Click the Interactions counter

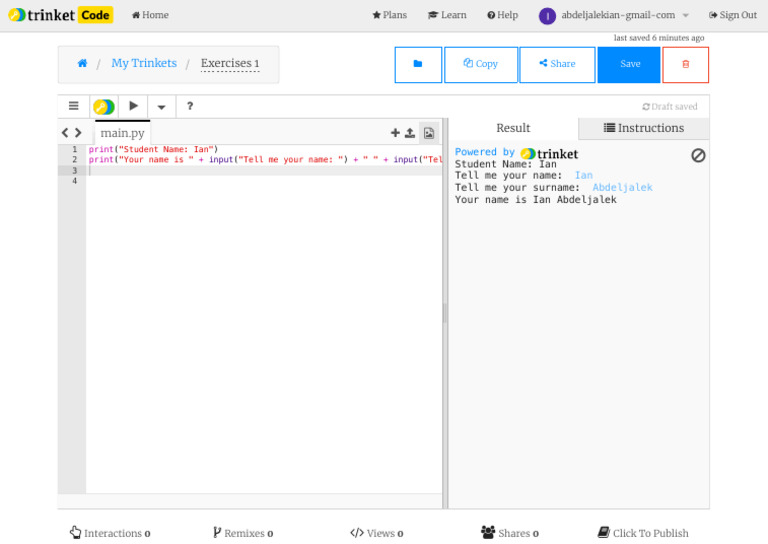tap(110, 533)
